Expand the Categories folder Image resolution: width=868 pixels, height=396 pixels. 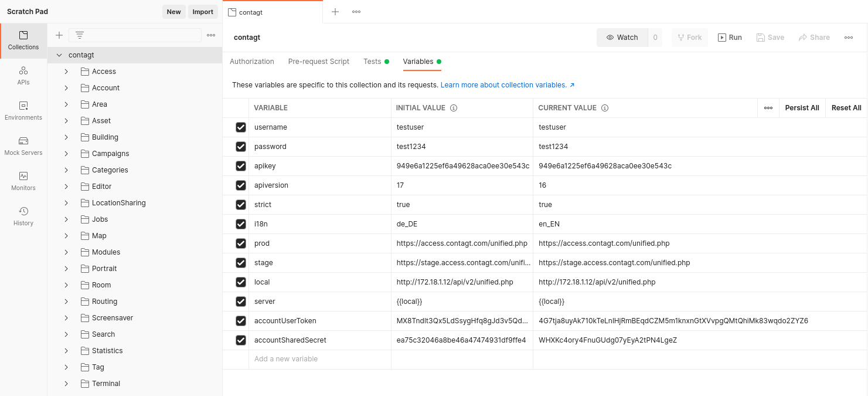point(66,170)
